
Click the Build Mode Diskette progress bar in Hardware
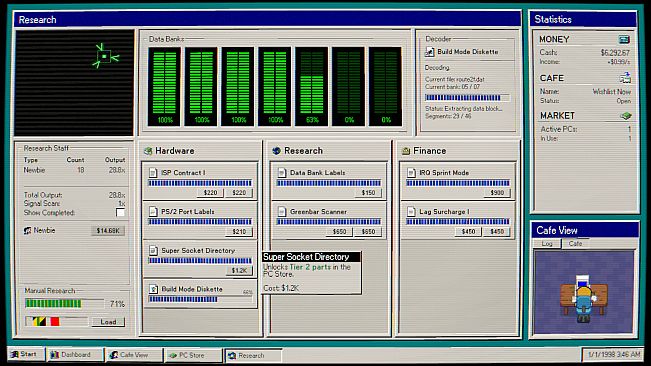200,299
